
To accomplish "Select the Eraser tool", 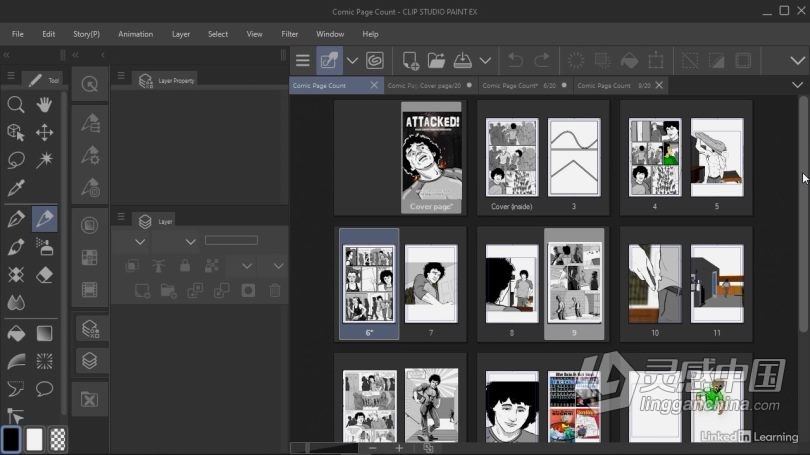I will [x=44, y=275].
